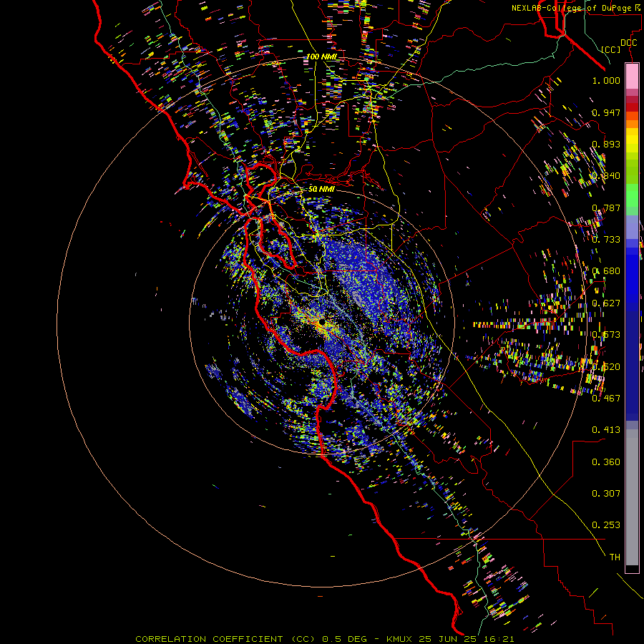
Task: Click the DCC label above the color scale
Action: 628,43
